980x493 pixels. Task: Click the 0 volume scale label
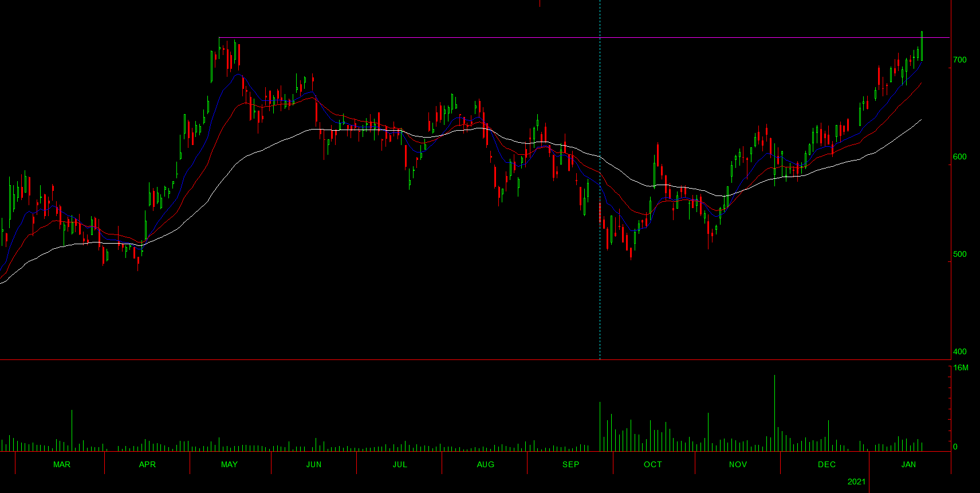coord(955,447)
